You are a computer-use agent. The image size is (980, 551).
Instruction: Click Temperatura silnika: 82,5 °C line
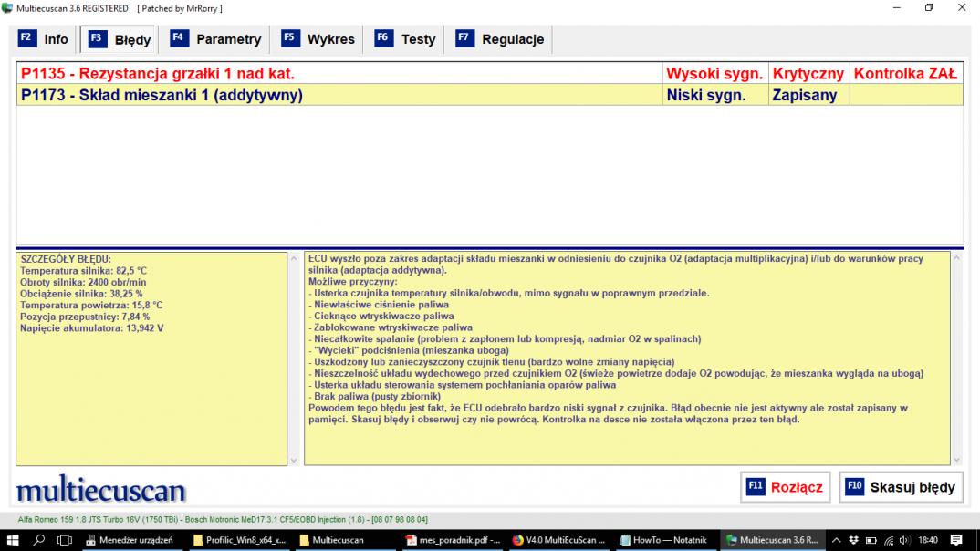coord(84,271)
